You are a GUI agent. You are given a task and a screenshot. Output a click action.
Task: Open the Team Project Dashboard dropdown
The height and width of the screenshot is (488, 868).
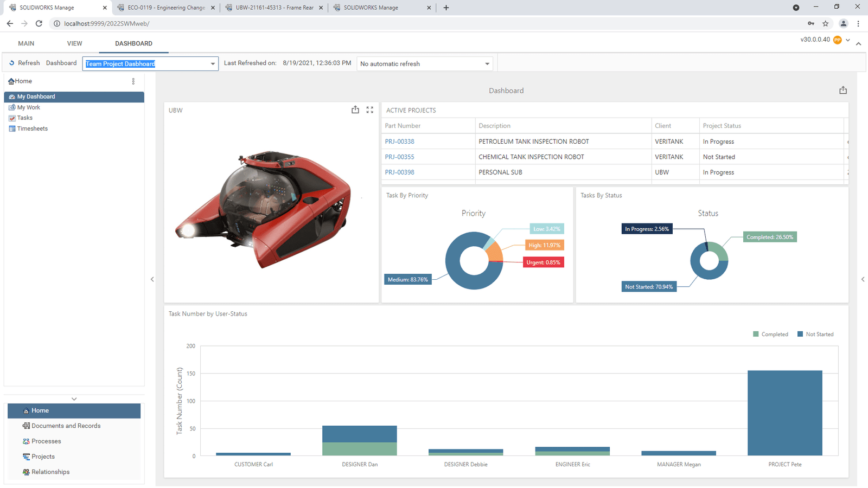tap(213, 64)
